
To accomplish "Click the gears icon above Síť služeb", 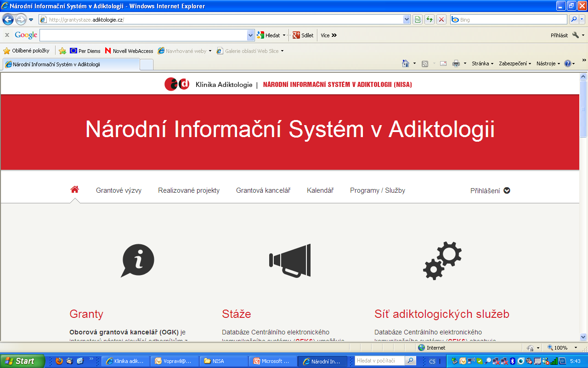I will (442, 261).
